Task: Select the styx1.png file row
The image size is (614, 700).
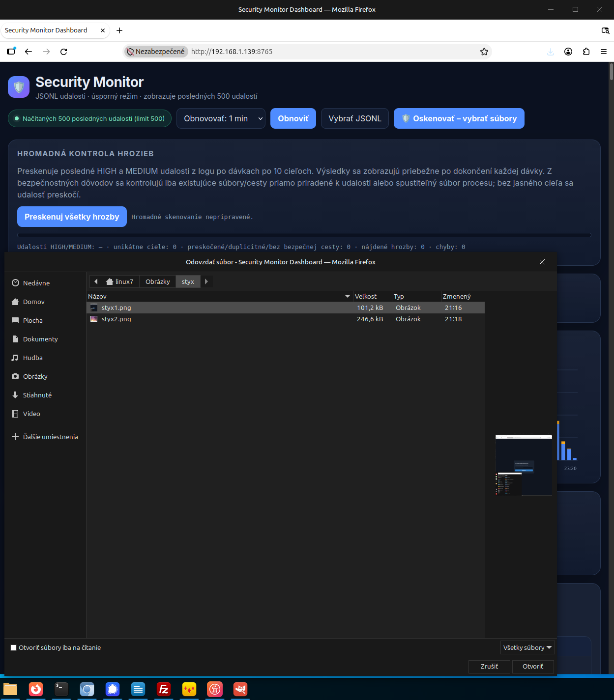Action: pos(286,308)
